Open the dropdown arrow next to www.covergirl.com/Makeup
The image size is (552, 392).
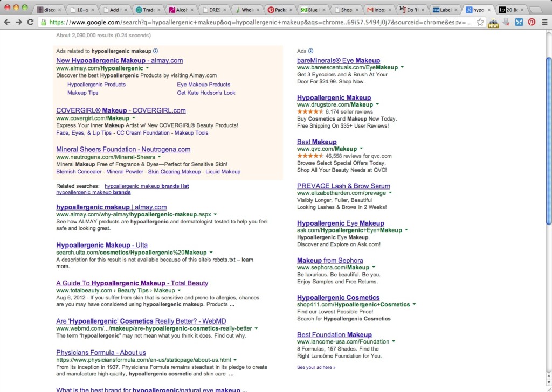coord(134,118)
